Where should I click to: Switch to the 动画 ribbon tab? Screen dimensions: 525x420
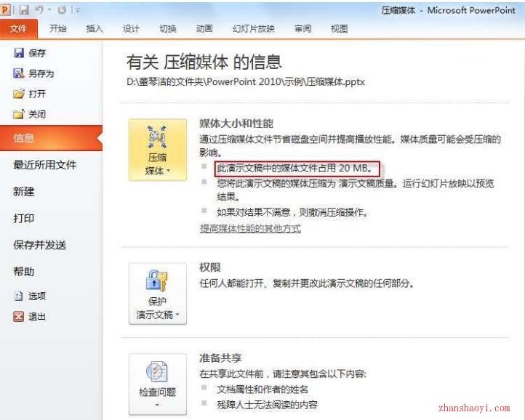point(204,29)
